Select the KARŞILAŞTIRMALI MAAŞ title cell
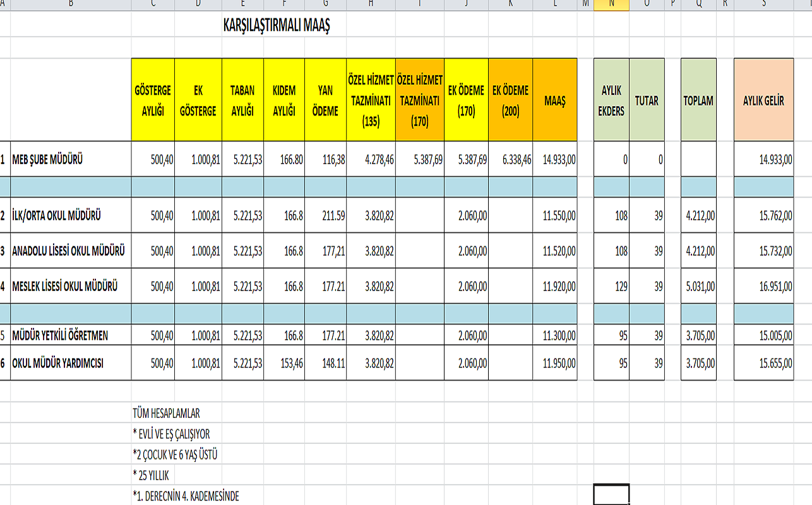812x505 pixels. tap(277, 25)
